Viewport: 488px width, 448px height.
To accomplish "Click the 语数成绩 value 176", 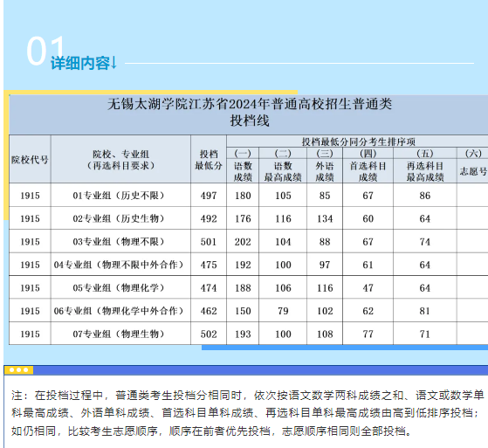I will [x=243, y=218].
